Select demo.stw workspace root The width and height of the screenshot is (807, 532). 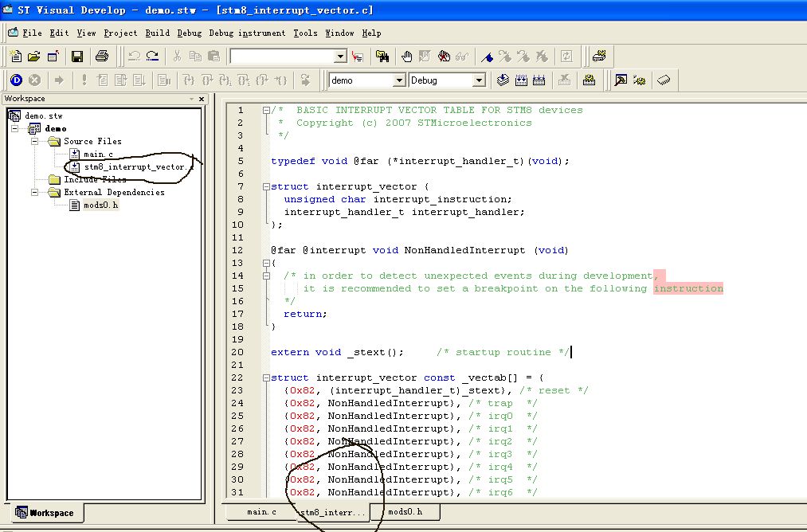pos(43,115)
